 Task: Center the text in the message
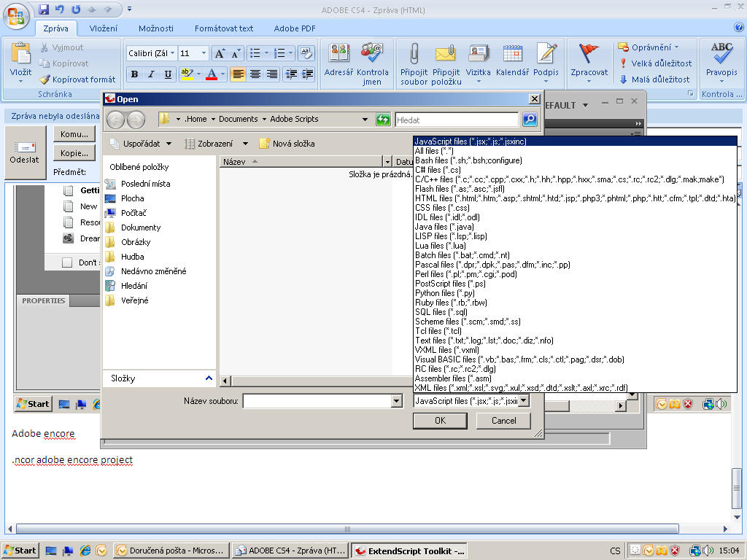tap(255, 74)
